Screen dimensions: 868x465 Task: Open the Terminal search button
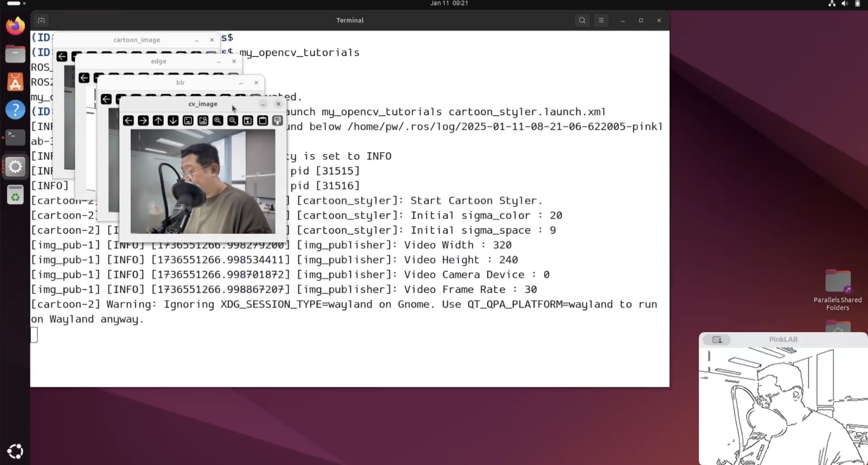582,20
